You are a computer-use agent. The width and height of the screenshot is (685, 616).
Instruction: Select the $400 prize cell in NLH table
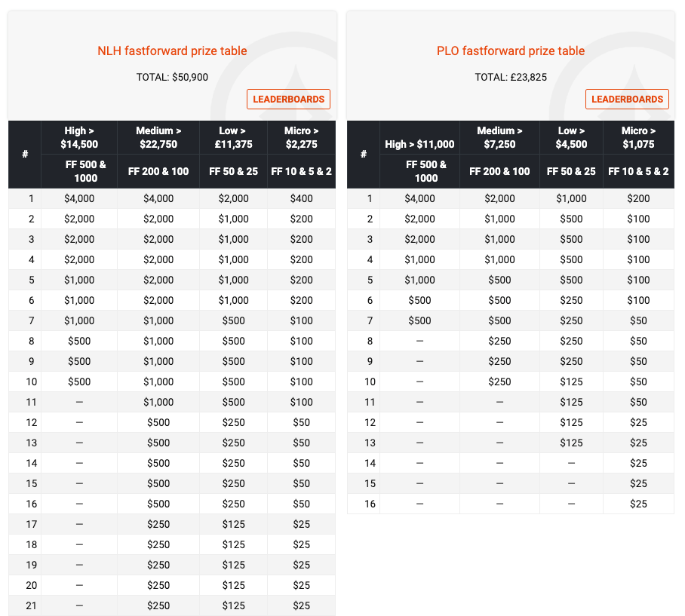301,198
